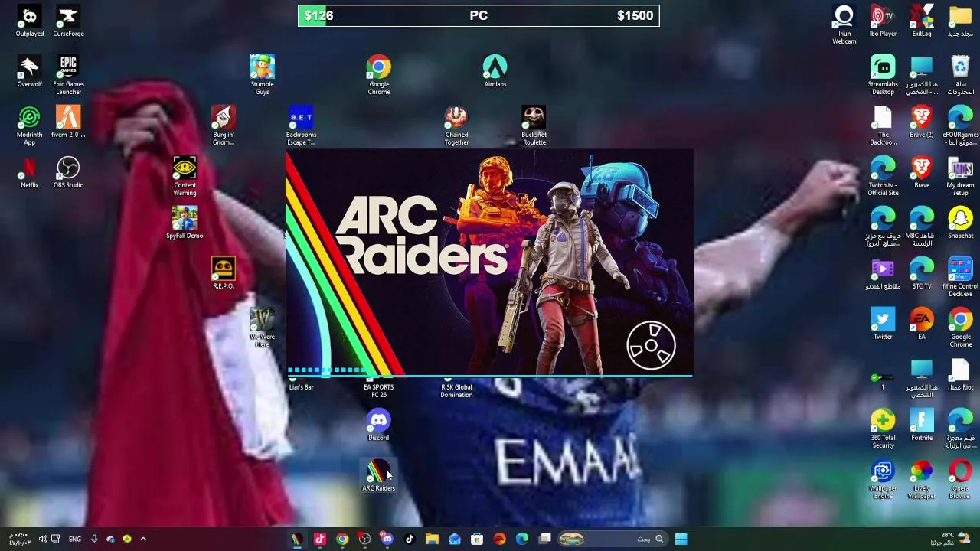This screenshot has width=980, height=551.
Task: Launch the Snapchat desktop icon
Action: tap(960, 223)
